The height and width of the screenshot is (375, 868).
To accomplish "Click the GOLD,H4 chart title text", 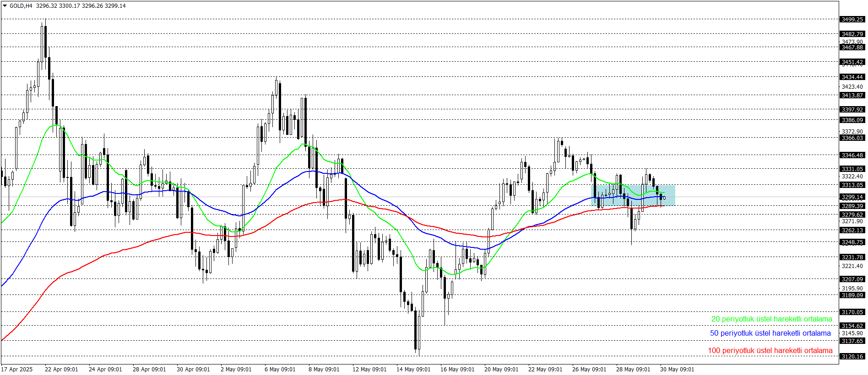I will point(21,6).
